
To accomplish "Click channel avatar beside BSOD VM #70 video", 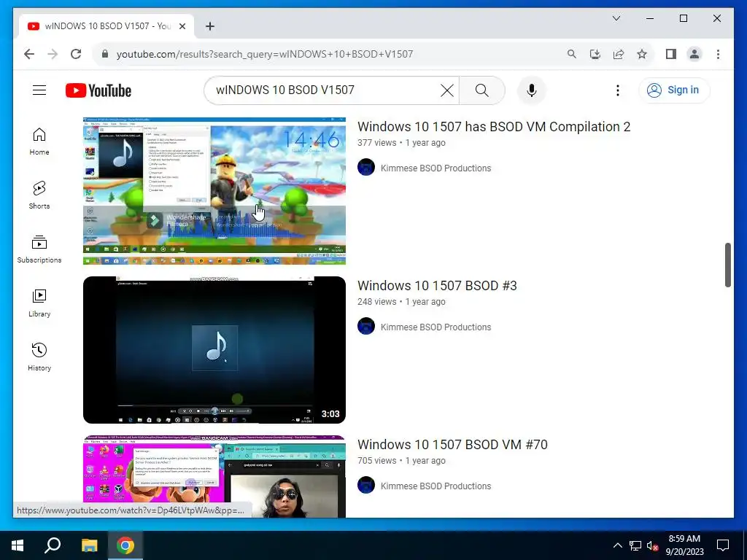I will (366, 485).
